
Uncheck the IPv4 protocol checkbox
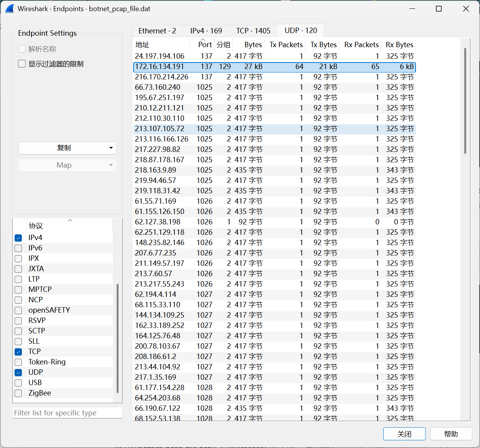[18, 238]
